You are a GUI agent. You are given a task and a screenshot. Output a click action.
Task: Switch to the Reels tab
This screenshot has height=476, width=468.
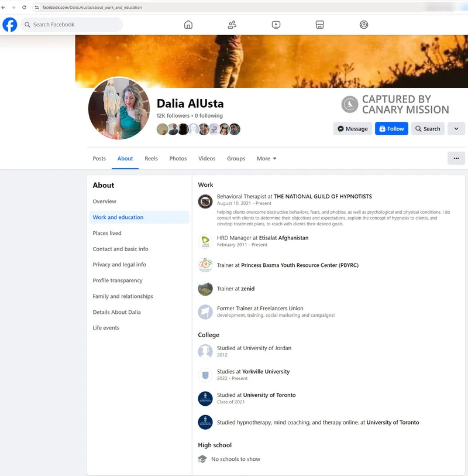pyautogui.click(x=151, y=159)
